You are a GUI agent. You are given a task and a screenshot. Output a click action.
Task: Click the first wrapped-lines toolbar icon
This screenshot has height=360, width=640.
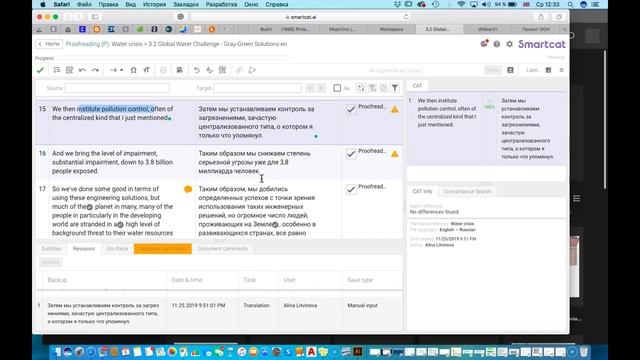tap(57, 70)
